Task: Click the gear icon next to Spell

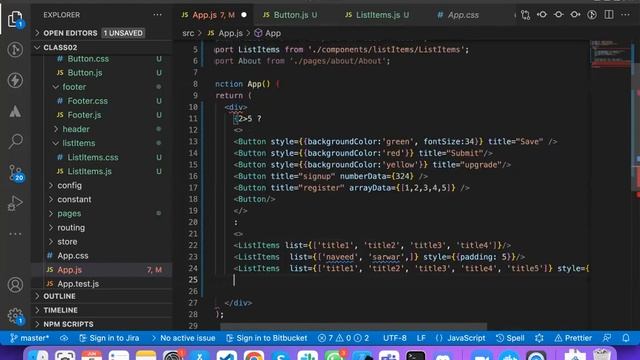Action: coord(539,338)
